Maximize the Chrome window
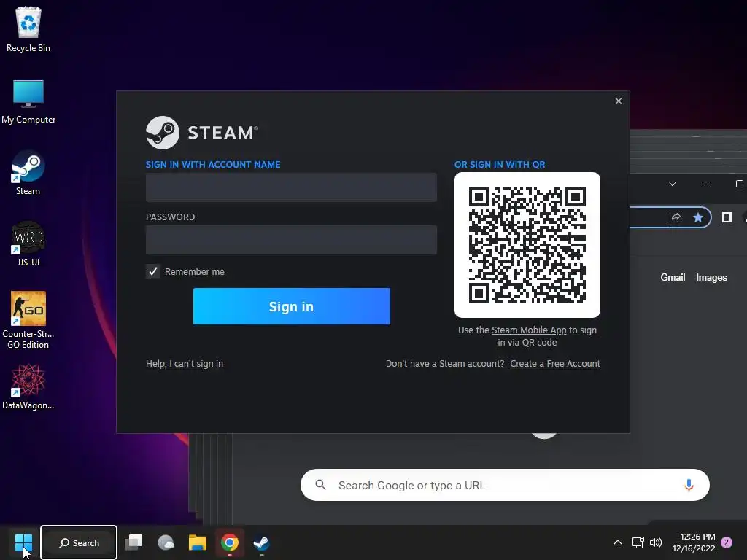Image resolution: width=747 pixels, height=560 pixels. pos(740,184)
